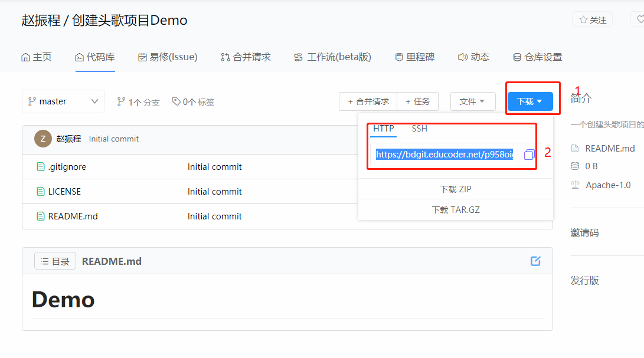
Task: Click the LICENSE file icon
Action: [41, 191]
